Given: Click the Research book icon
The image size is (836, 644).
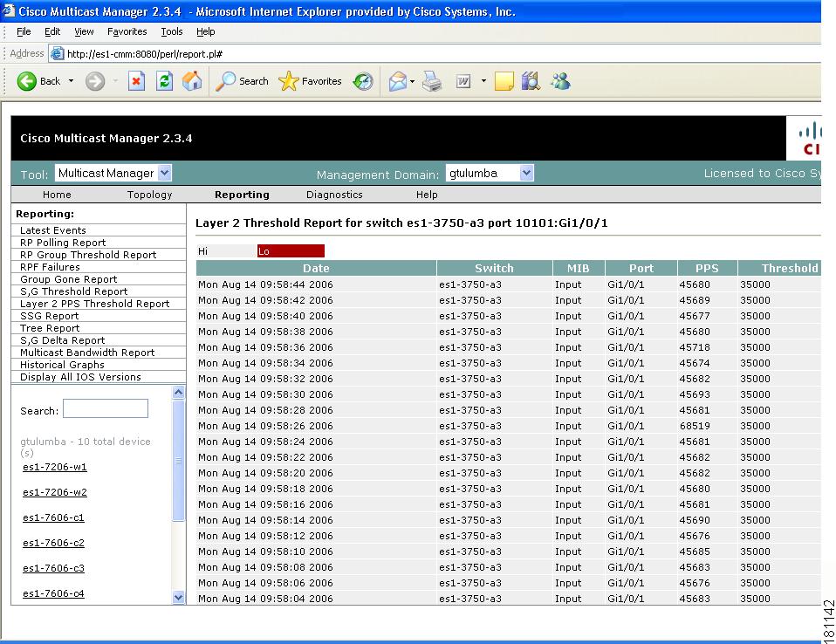Looking at the screenshot, I should click(531, 81).
